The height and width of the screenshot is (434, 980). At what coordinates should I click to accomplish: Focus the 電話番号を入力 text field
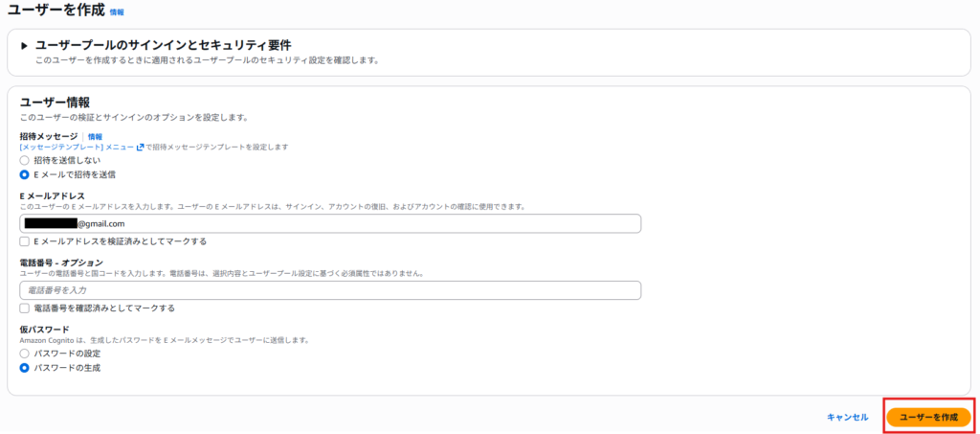click(330, 290)
